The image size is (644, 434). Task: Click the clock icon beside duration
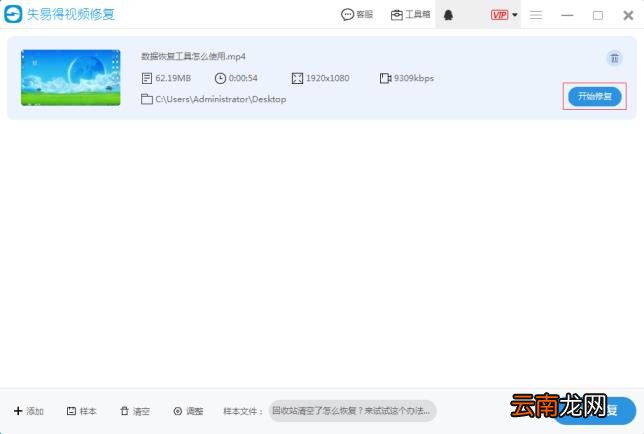[220, 78]
